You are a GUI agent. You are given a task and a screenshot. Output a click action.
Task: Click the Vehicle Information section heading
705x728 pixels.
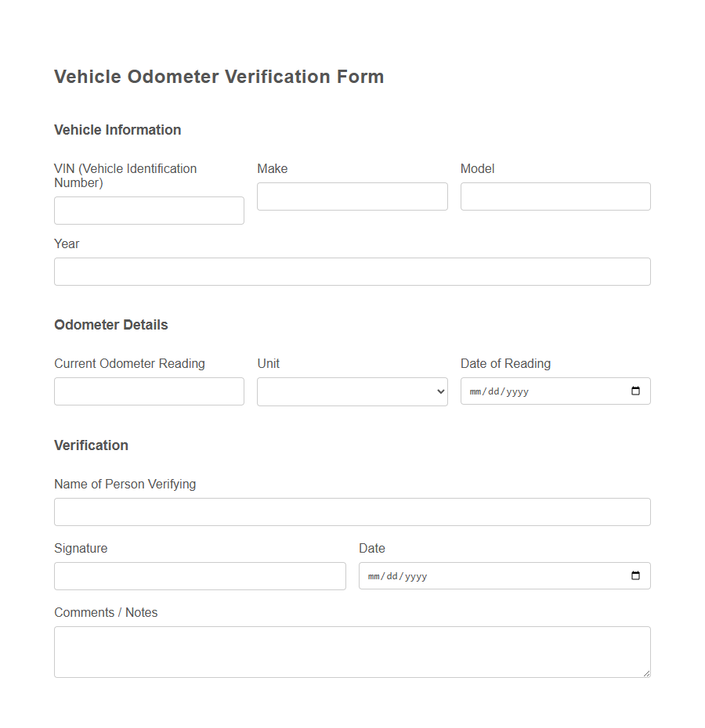[x=117, y=130]
